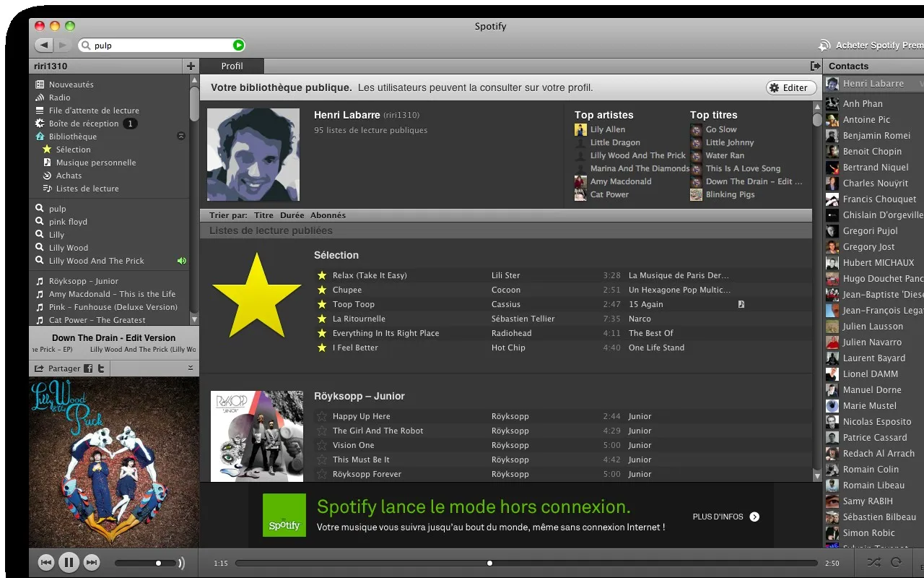This screenshot has height=578, width=924.
Task: Click the Acheter Spotify Premium icon
Action: 824,46
